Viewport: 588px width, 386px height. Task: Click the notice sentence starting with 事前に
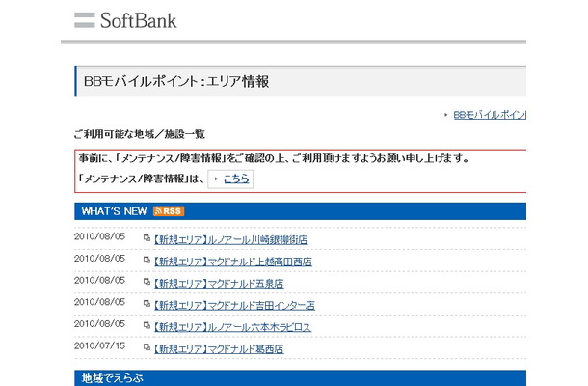(274, 158)
